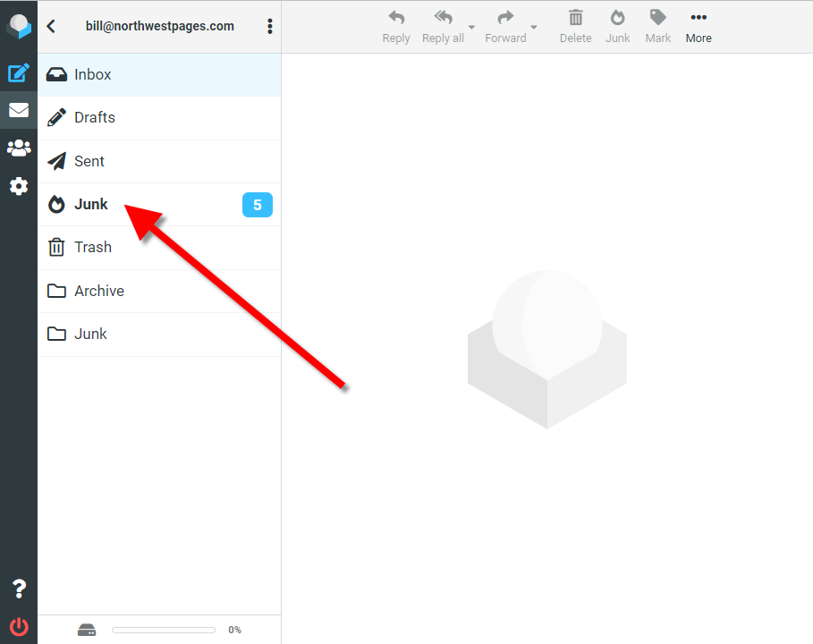Click the Reply toolbar button
This screenshot has height=644, width=813.
point(396,27)
